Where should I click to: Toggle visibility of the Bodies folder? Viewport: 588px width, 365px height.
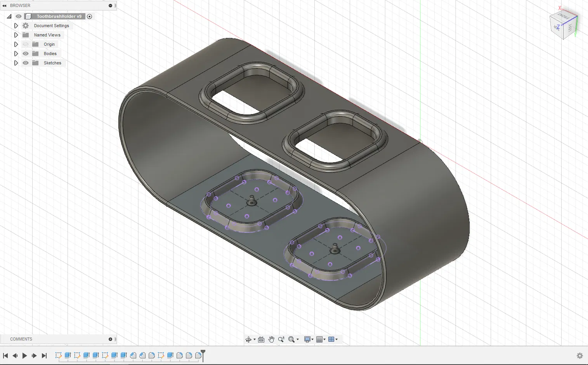(26, 54)
